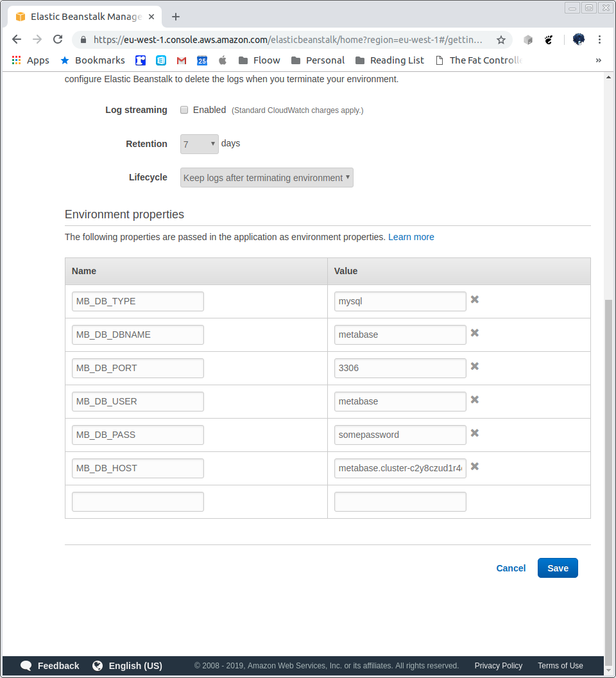Screen dimensions: 616x678
Task: Open the Personal bookmarks folder
Action: click(318, 60)
